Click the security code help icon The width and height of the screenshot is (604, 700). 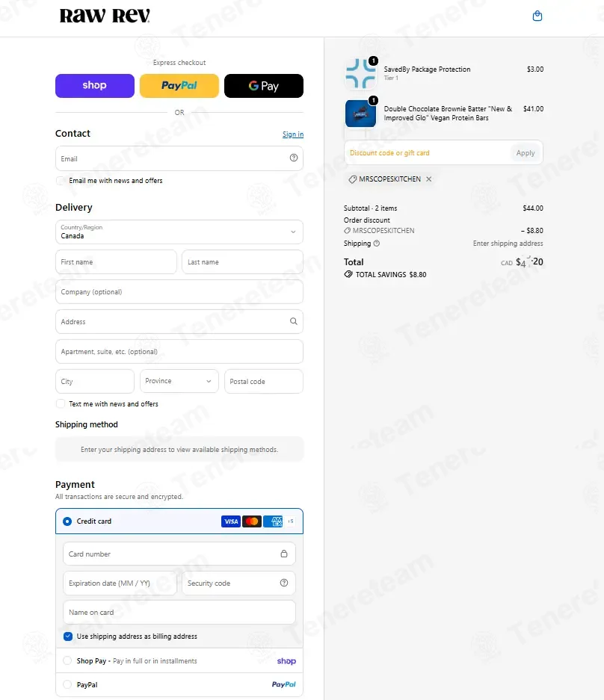click(283, 583)
